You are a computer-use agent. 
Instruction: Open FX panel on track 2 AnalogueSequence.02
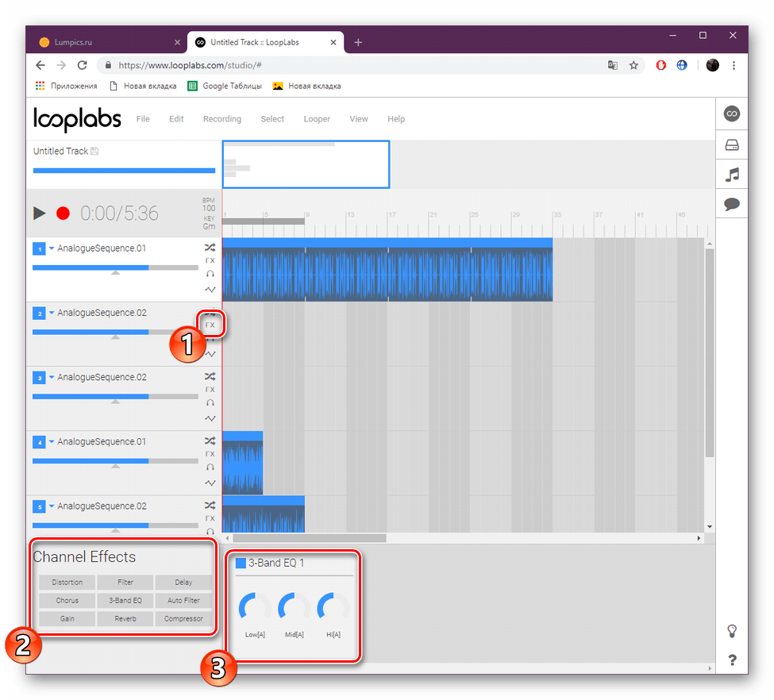(210, 324)
